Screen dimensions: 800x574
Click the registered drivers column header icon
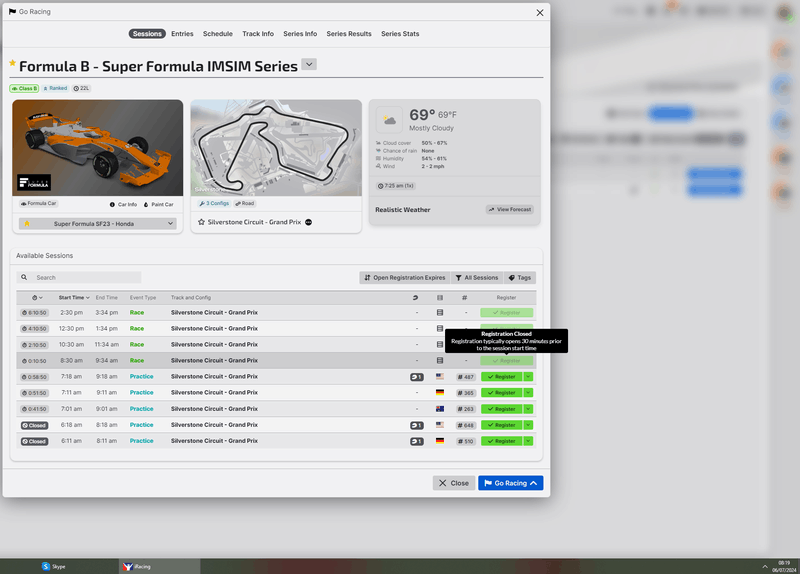(415, 297)
